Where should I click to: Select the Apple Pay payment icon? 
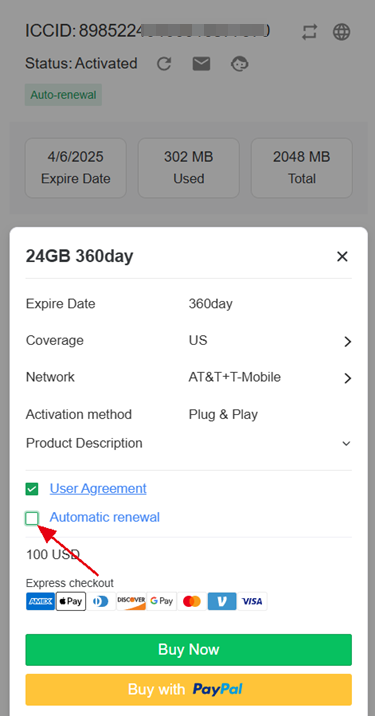[71, 601]
